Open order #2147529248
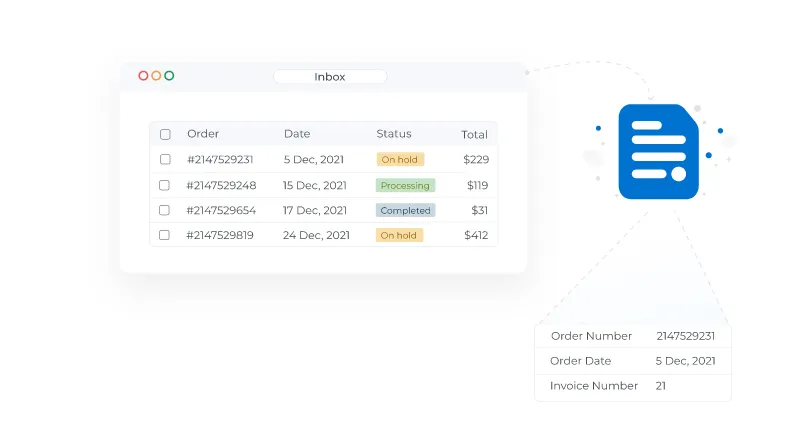The height and width of the screenshot is (431, 799). [221, 185]
